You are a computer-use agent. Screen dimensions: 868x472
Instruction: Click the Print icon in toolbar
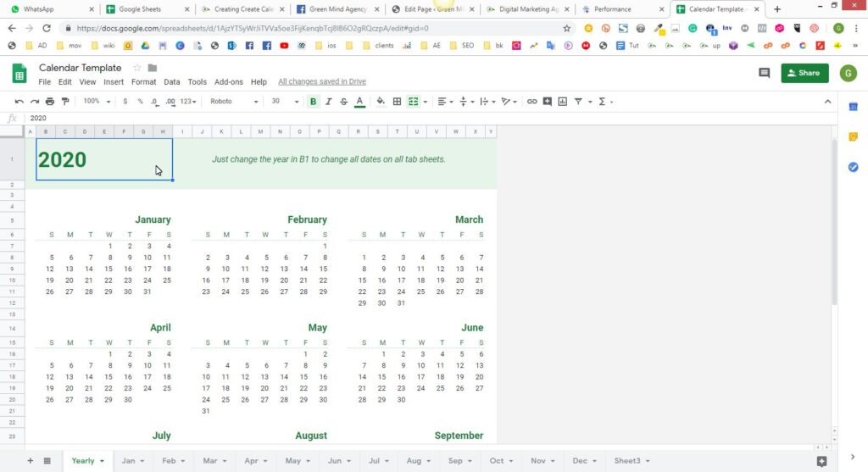coord(50,101)
